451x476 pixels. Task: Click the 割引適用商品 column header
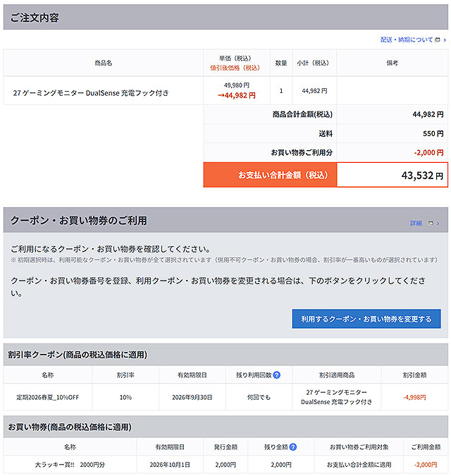coord(337,375)
